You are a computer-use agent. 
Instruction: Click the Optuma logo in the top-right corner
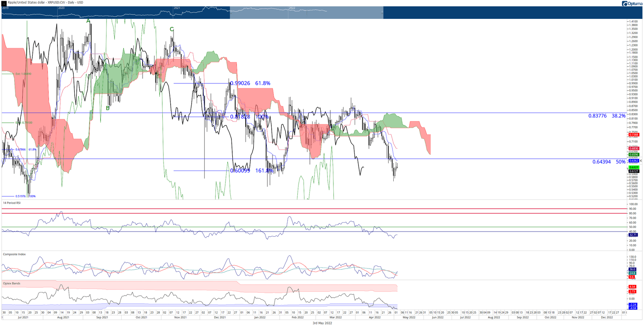click(632, 3)
